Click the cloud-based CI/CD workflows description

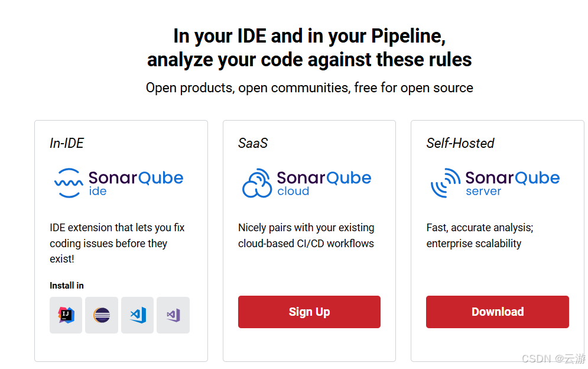(306, 235)
